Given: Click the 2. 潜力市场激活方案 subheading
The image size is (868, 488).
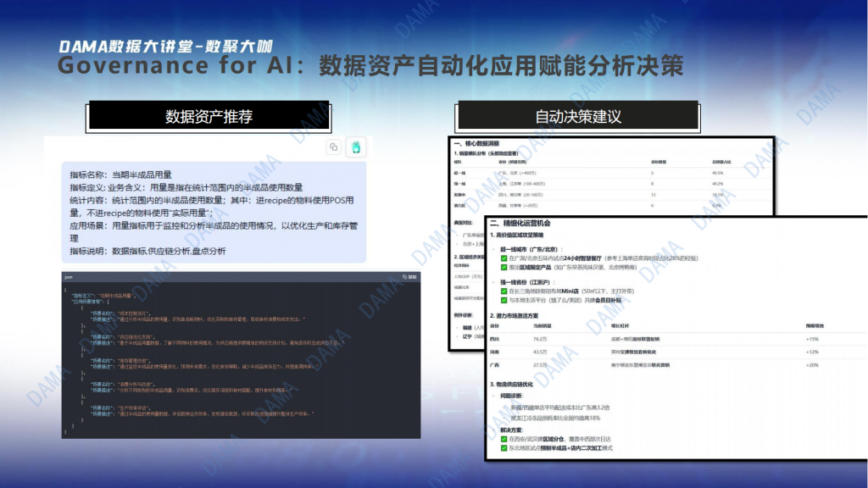Looking at the screenshot, I should [514, 316].
